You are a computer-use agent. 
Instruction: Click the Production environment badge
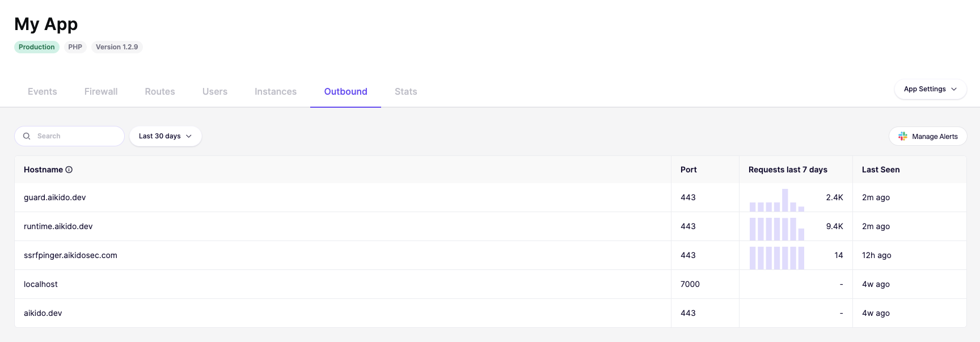click(x=37, y=47)
